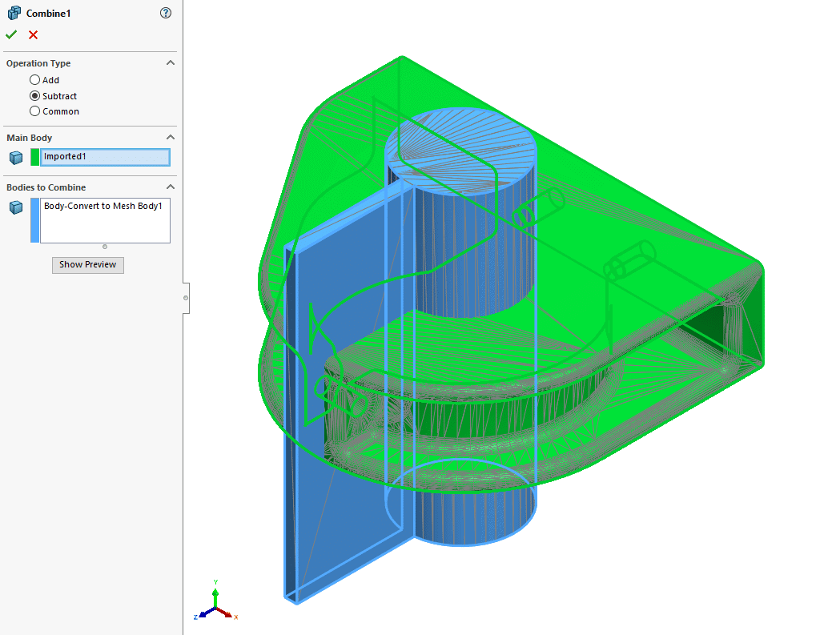Click the Main Body solid body icon
The image size is (840, 635).
pos(16,157)
